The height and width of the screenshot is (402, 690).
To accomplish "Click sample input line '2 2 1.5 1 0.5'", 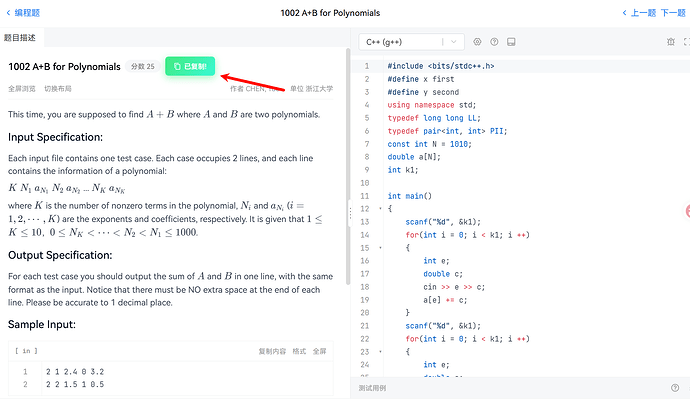I will pos(75,384).
